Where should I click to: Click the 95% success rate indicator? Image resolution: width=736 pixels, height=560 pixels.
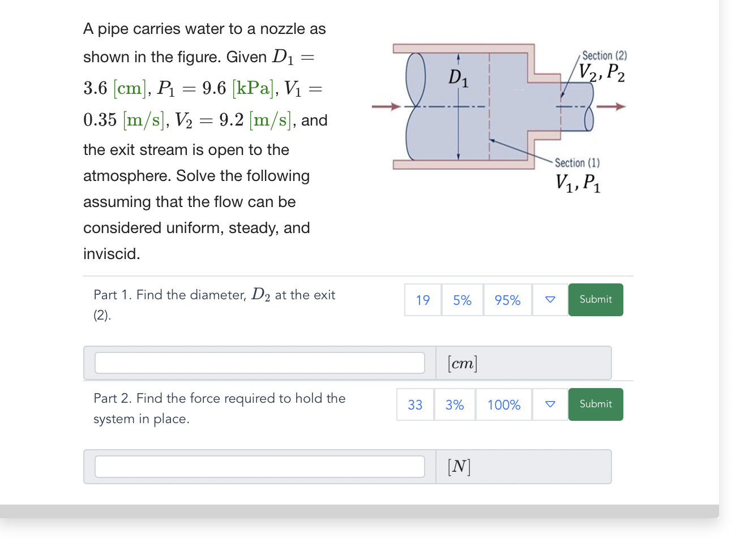click(x=507, y=300)
